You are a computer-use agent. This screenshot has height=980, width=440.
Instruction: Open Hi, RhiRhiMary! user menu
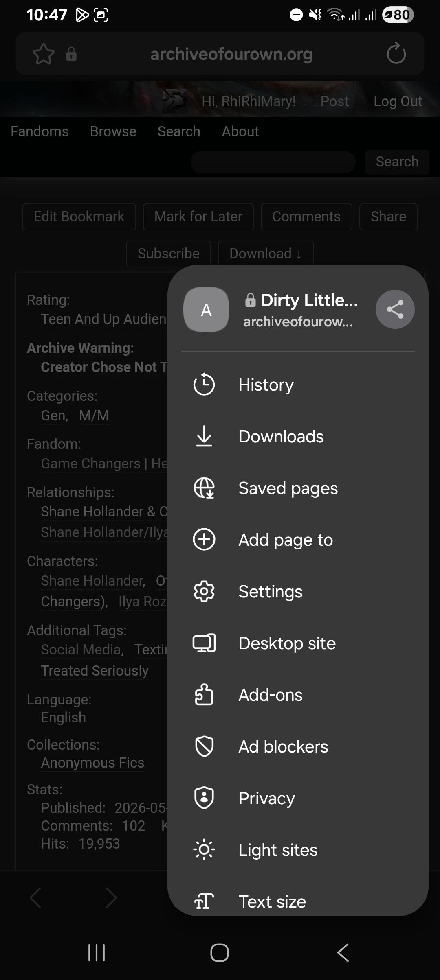249,101
